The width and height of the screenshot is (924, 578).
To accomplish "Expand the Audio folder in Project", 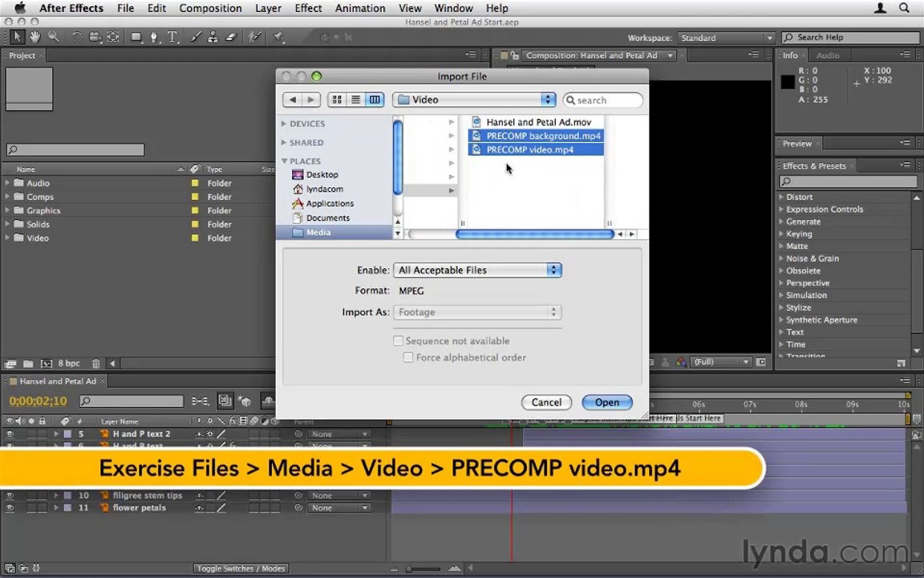I will coord(7,183).
